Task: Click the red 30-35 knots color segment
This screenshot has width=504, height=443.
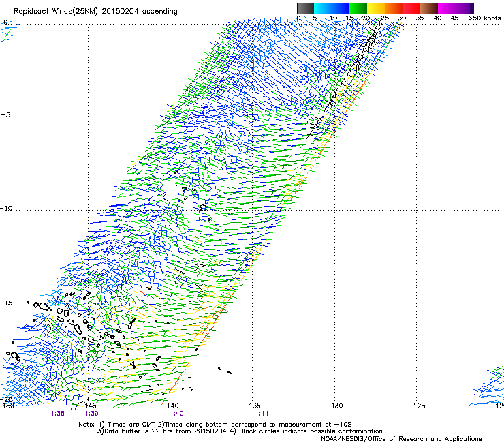Action: 411,8
